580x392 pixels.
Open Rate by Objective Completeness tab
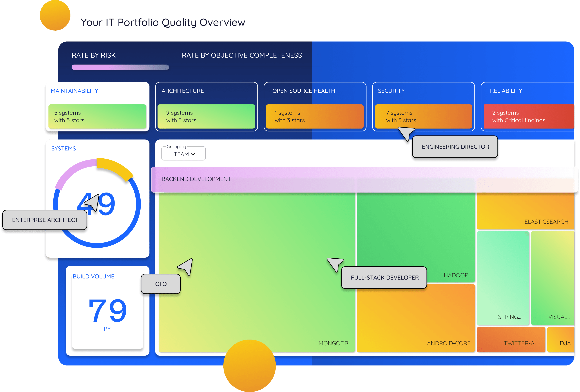coord(242,55)
